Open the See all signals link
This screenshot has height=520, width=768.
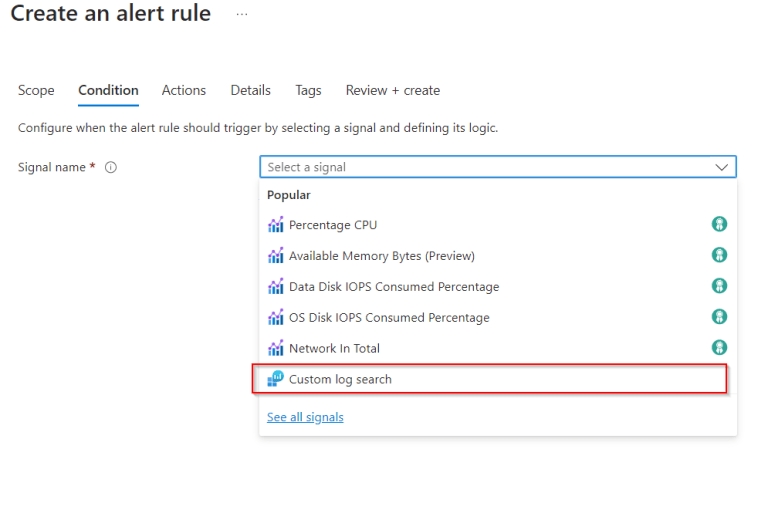(x=305, y=417)
